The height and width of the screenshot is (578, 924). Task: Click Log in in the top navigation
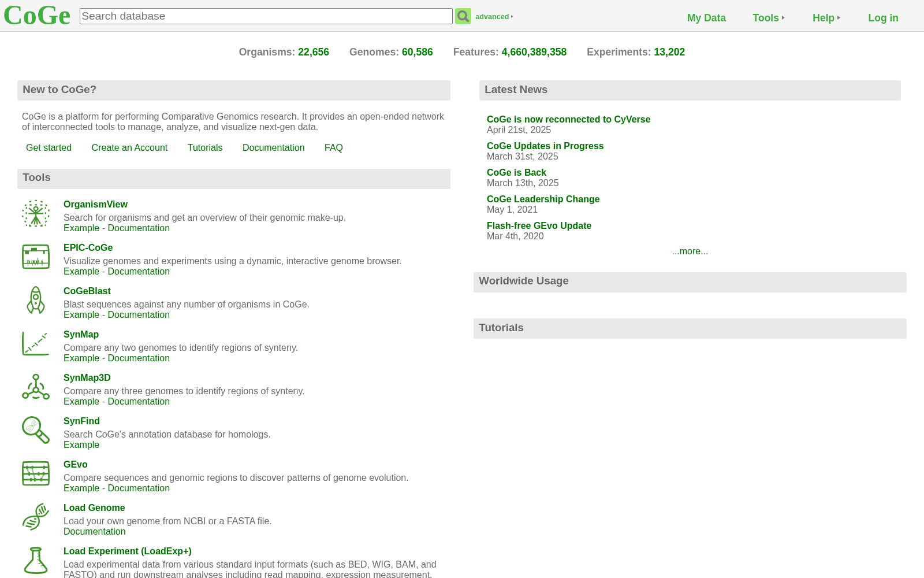(883, 18)
